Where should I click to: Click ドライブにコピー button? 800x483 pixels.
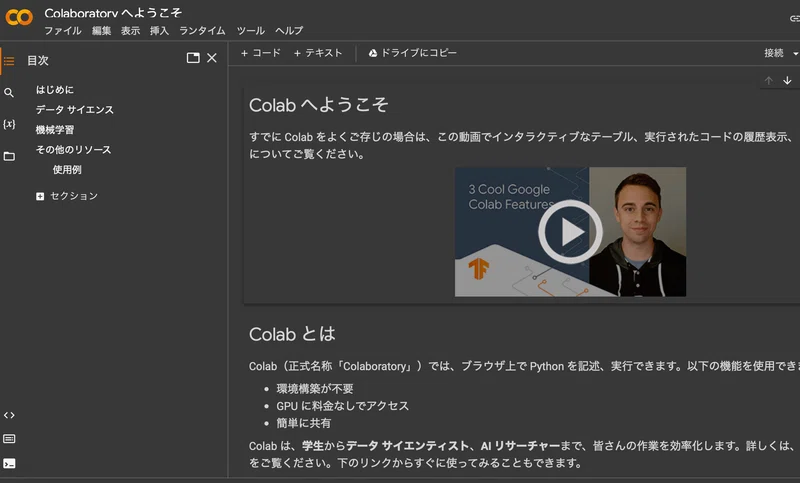(412, 53)
